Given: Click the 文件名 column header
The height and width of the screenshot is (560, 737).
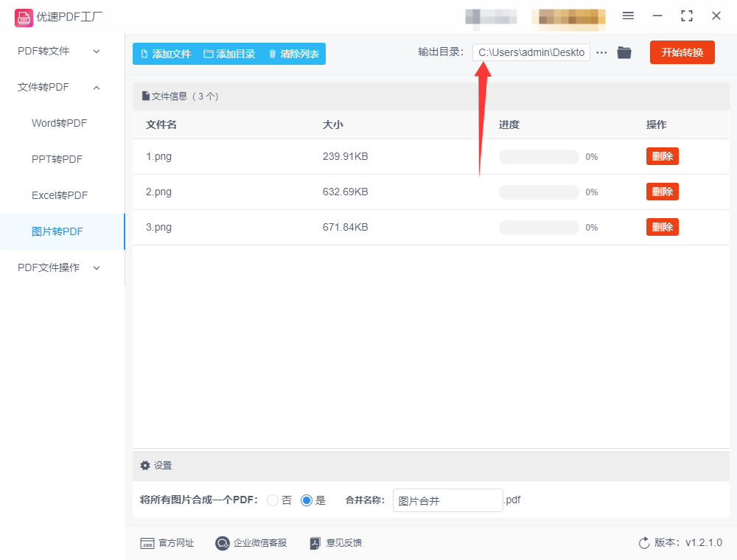Looking at the screenshot, I should (161, 125).
